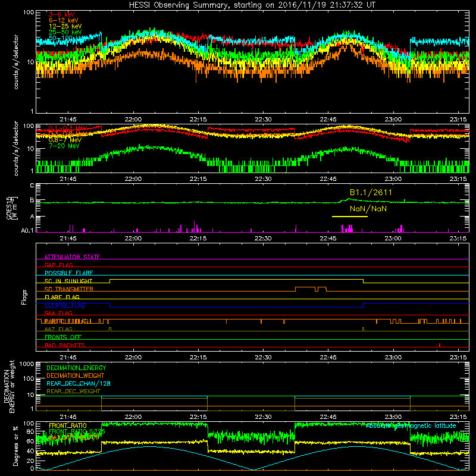The height and width of the screenshot is (476, 476).
Task: Select the REAR_DEC_WEIGHT legend label
Action: [73, 392]
